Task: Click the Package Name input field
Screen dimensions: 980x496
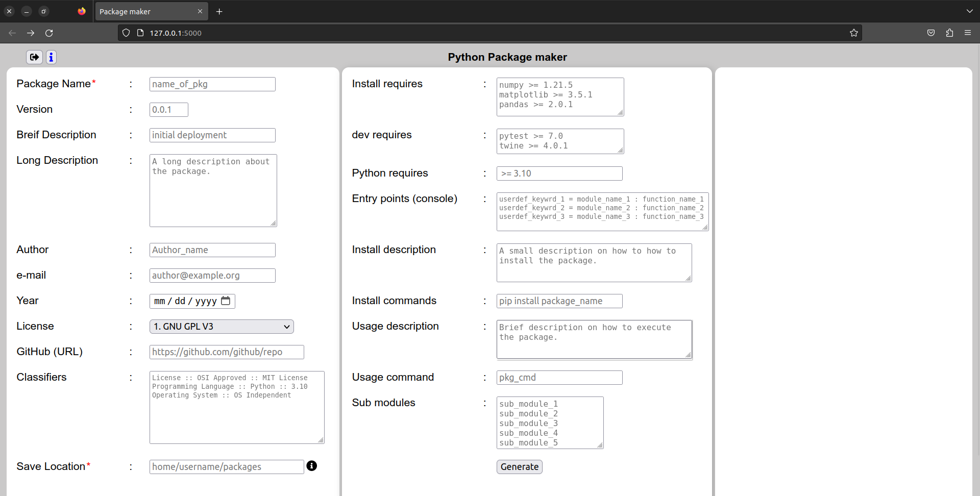Action: tap(212, 84)
